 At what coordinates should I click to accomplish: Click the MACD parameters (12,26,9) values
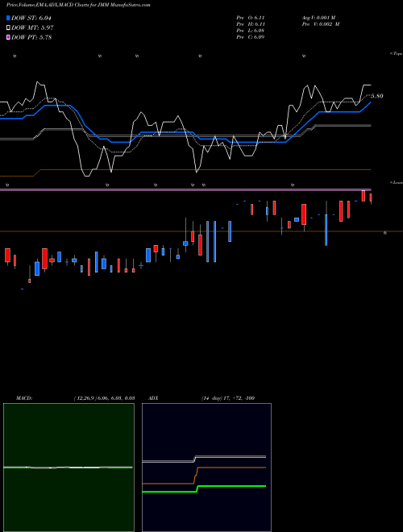[x=104, y=397]
